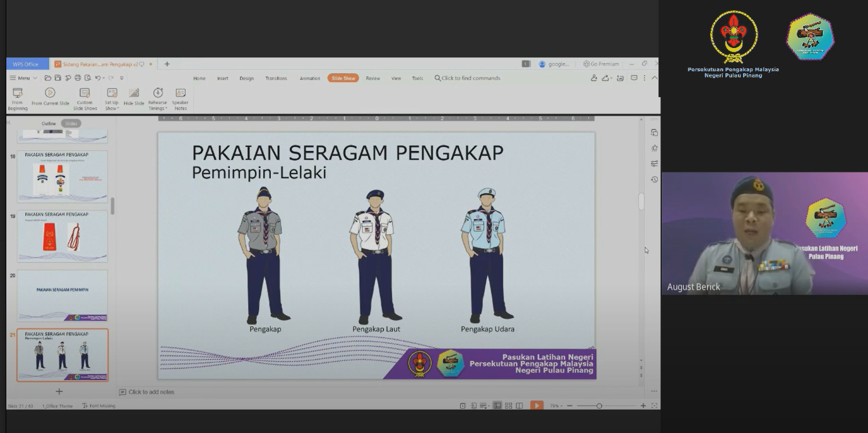Click the Print icon in quick access toolbar
The image size is (868, 433).
click(x=78, y=78)
